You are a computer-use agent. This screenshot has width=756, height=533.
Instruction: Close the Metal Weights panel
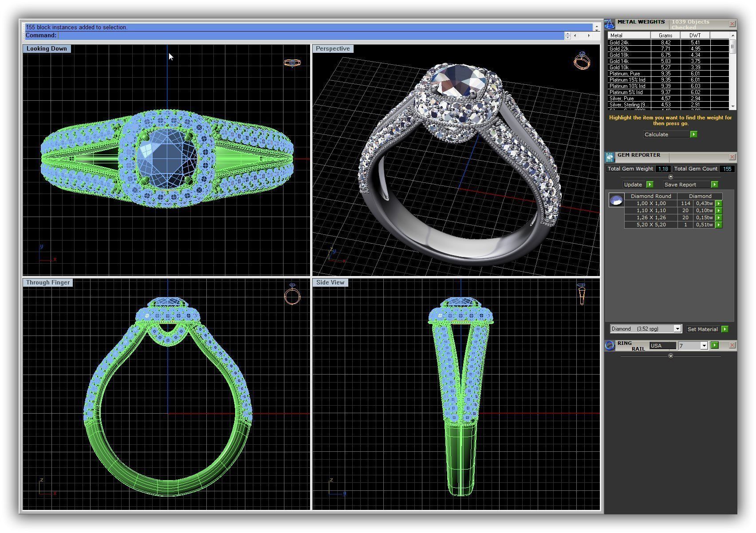[732, 24]
